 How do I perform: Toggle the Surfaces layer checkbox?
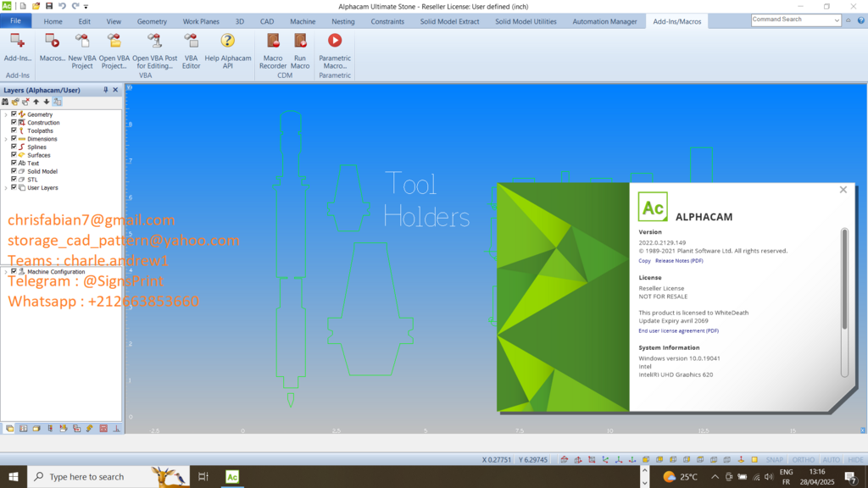[x=14, y=155]
